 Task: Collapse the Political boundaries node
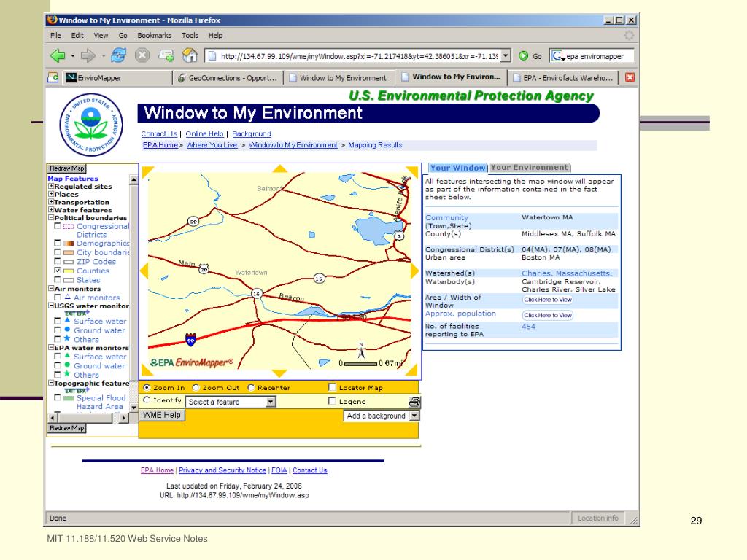51,217
